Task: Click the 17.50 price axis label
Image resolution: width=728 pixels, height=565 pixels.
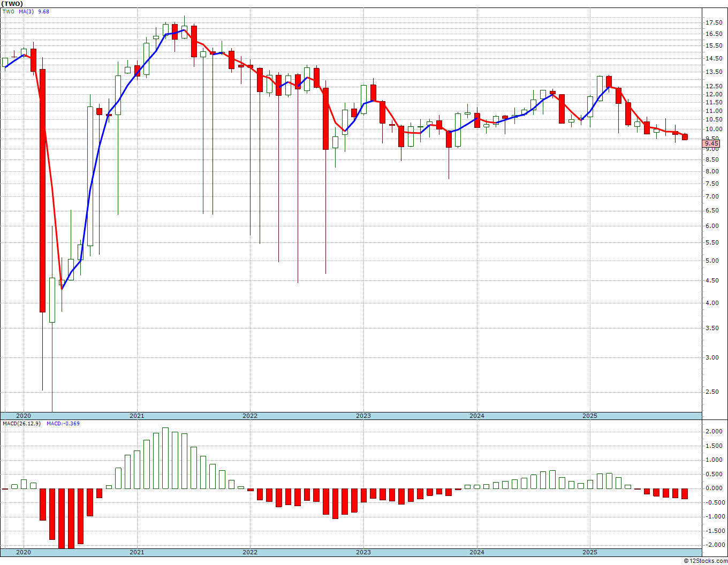Action: (x=714, y=22)
